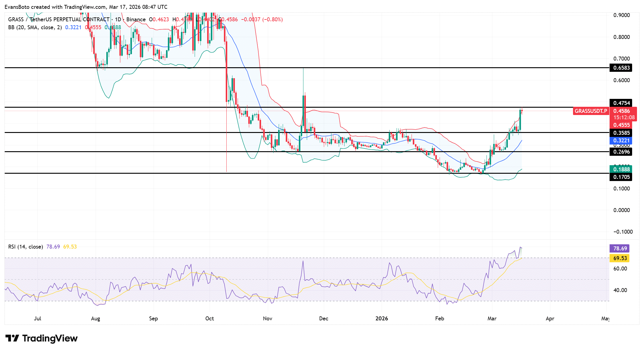Click the 2026 label on time axis

(x=382, y=319)
